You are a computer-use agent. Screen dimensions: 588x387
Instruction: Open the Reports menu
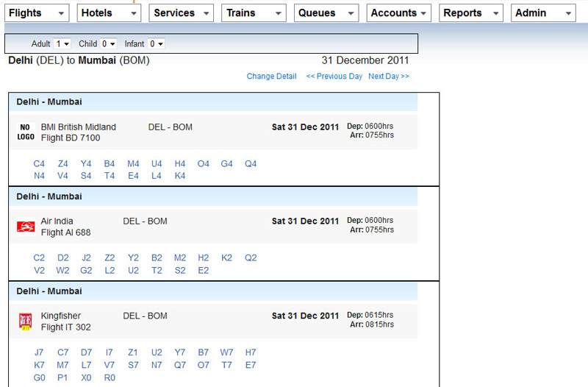[x=471, y=13]
